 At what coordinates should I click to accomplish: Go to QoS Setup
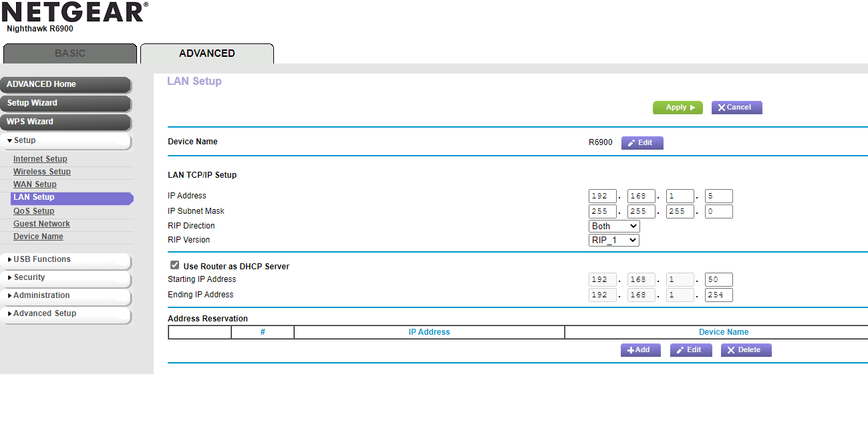pyautogui.click(x=33, y=210)
